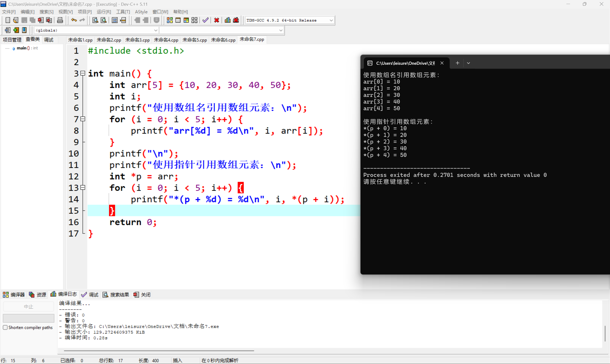Open a file using the Open icon

tap(15, 20)
